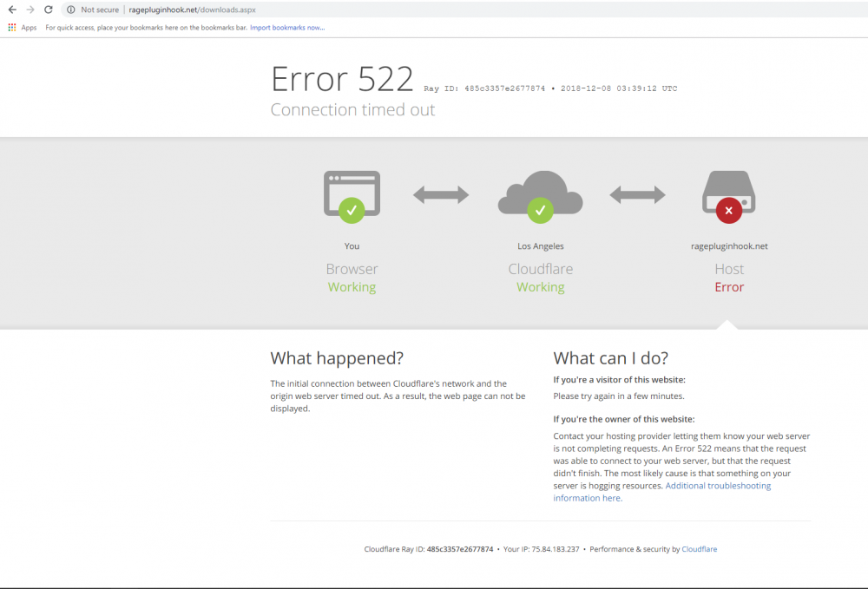Open the Apps grid icon in bookmarks bar

(x=11, y=27)
